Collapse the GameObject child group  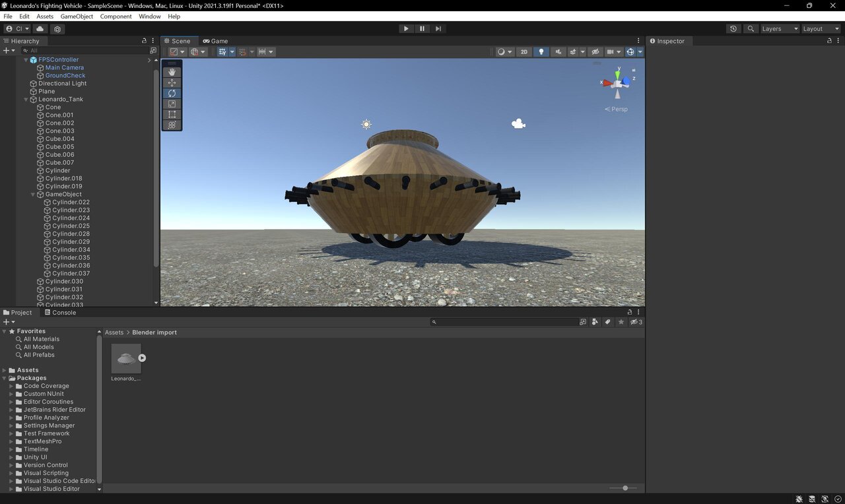[x=33, y=195]
